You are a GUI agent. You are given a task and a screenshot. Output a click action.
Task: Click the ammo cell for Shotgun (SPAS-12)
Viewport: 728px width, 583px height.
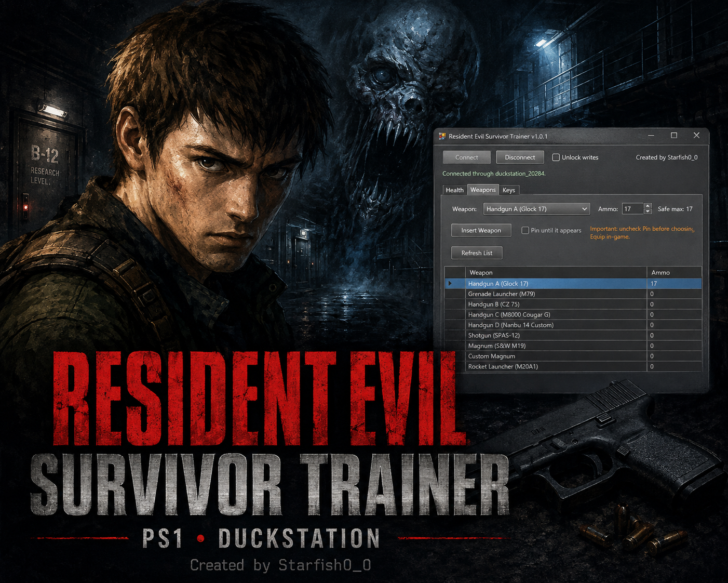(674, 336)
